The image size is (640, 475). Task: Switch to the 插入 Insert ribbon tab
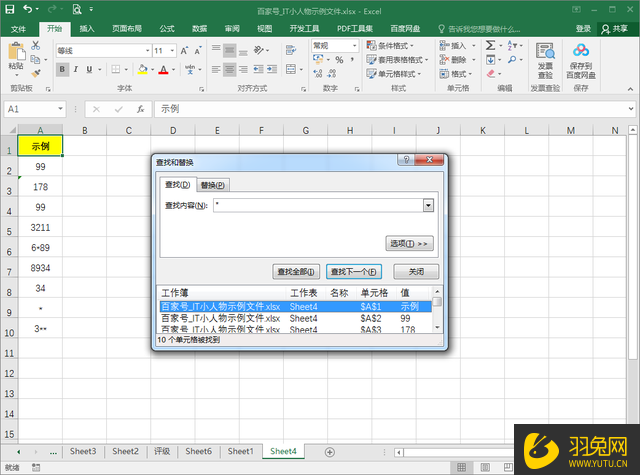point(87,29)
